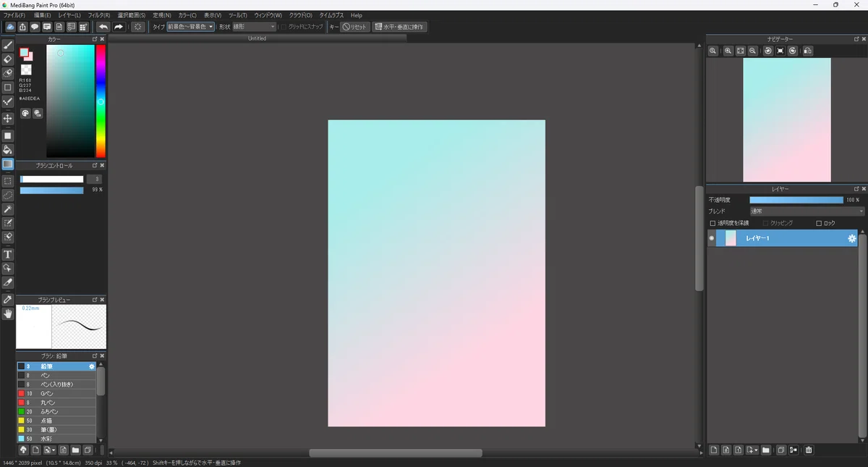Select the 水彩 brush in list
Viewport: 868px width, 467px height.
pos(56,439)
